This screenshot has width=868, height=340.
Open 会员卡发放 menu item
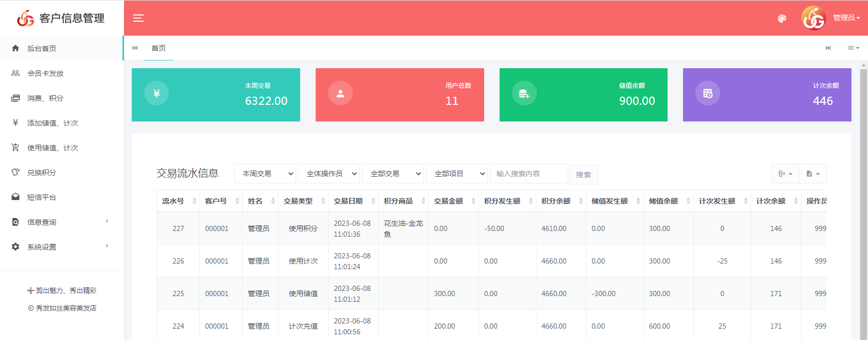[61, 73]
